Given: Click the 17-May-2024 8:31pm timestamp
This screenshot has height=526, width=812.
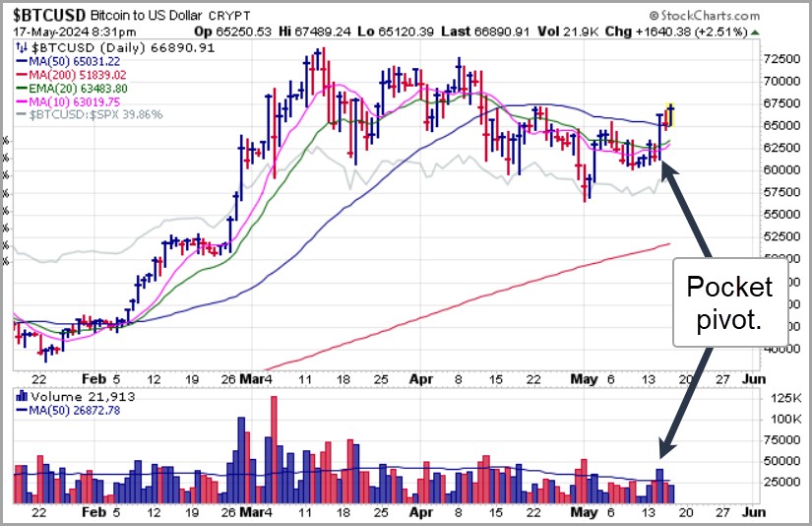Looking at the screenshot, I should tap(75, 33).
